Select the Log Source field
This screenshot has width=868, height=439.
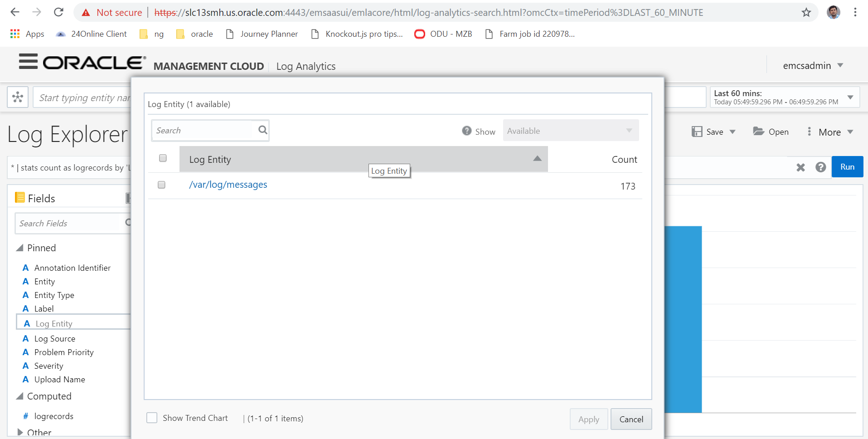(55, 339)
